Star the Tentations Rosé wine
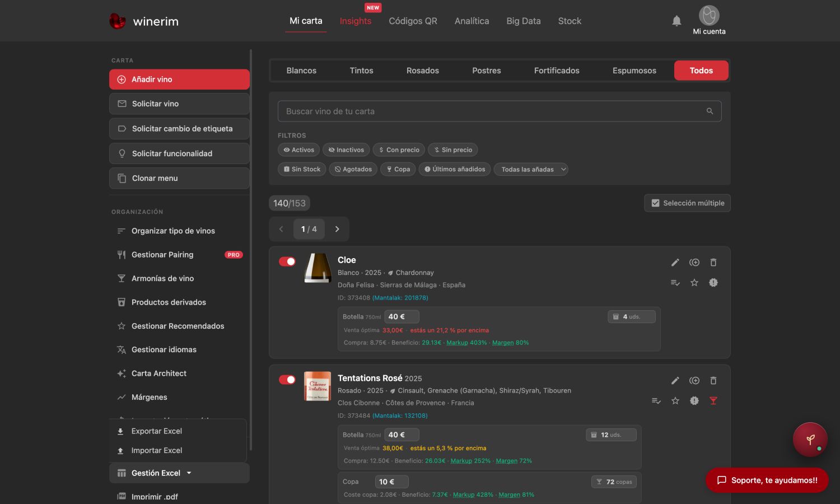 tap(675, 401)
